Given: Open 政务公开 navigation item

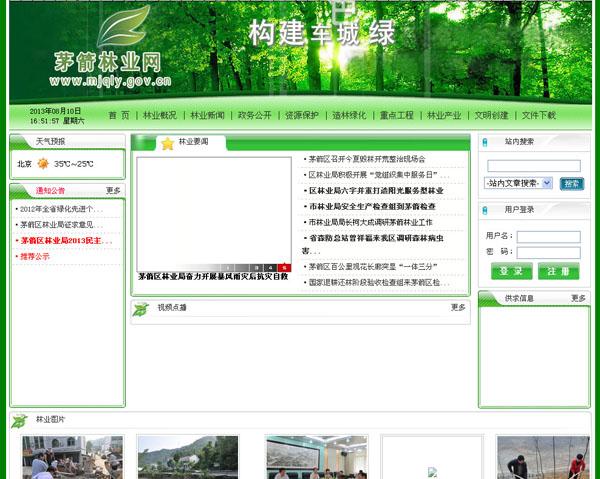Looking at the screenshot, I should click(x=254, y=115).
